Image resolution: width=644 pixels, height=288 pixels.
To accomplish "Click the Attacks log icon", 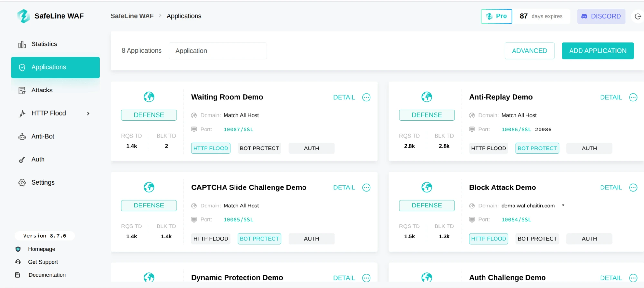I will [22, 91].
